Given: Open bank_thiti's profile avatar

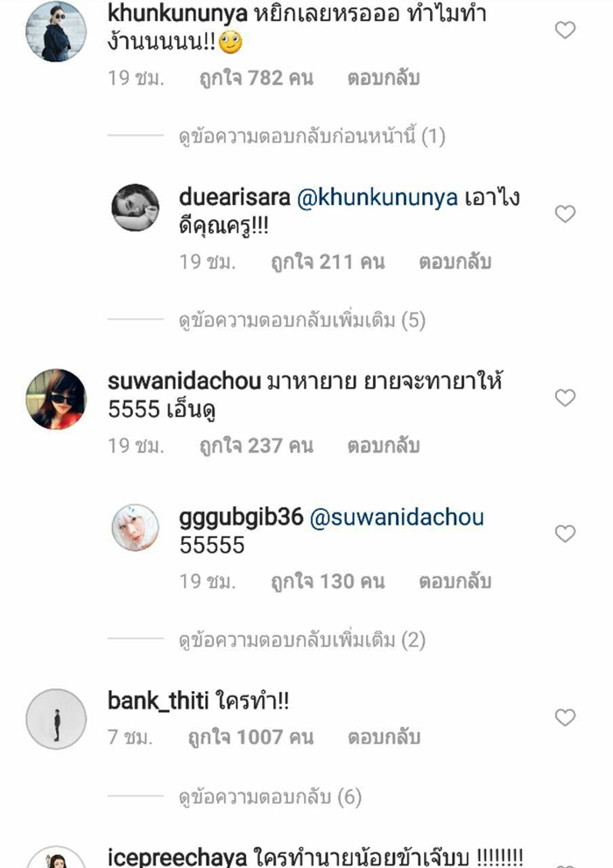Looking at the screenshot, I should pyautogui.click(x=56, y=719).
